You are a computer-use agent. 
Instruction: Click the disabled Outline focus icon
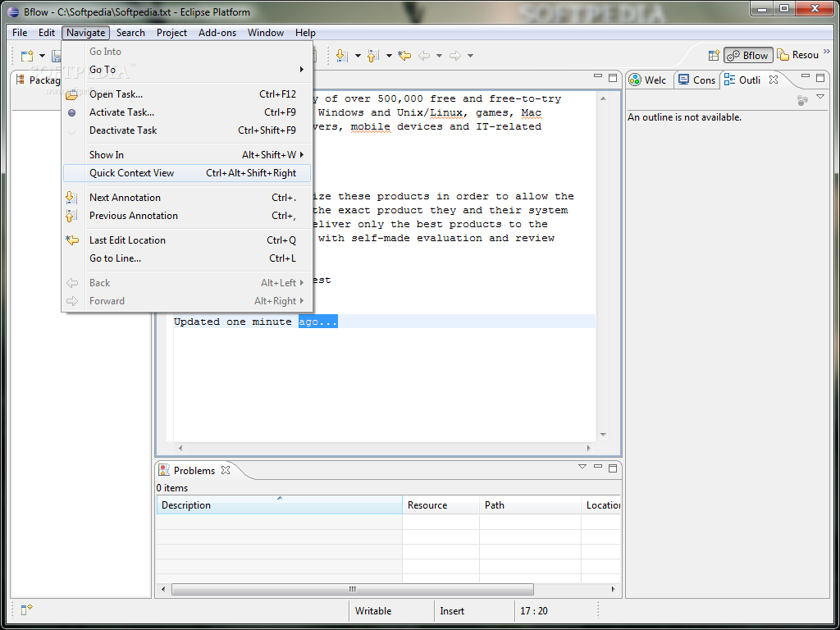[802, 99]
